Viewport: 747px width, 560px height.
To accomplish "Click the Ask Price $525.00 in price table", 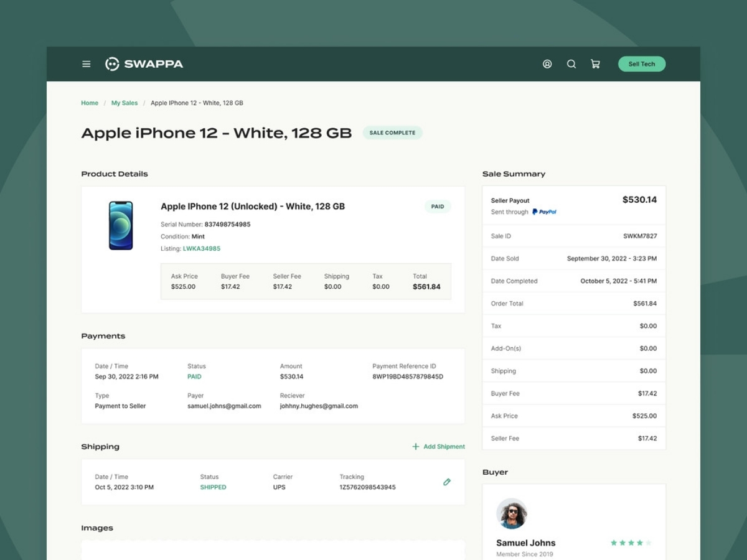I will point(183,287).
